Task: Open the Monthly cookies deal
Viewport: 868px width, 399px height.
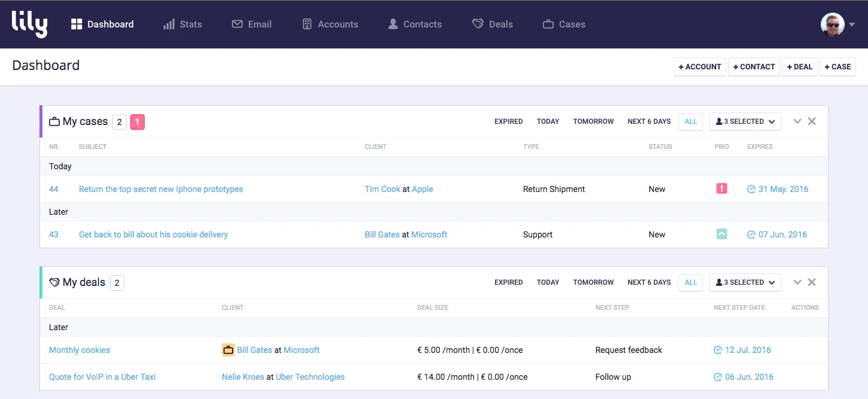Action: tap(80, 350)
